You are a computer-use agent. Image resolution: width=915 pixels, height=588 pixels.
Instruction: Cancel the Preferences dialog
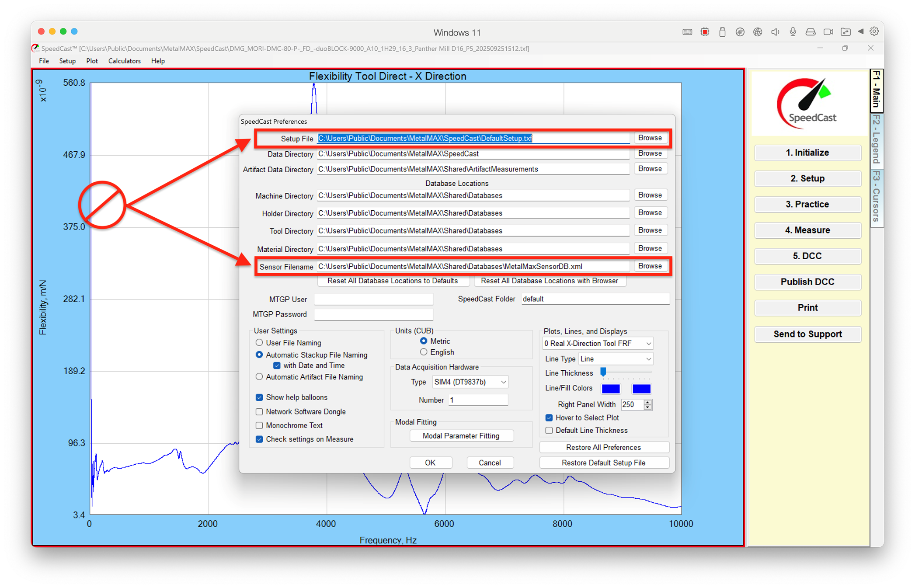(x=490, y=463)
